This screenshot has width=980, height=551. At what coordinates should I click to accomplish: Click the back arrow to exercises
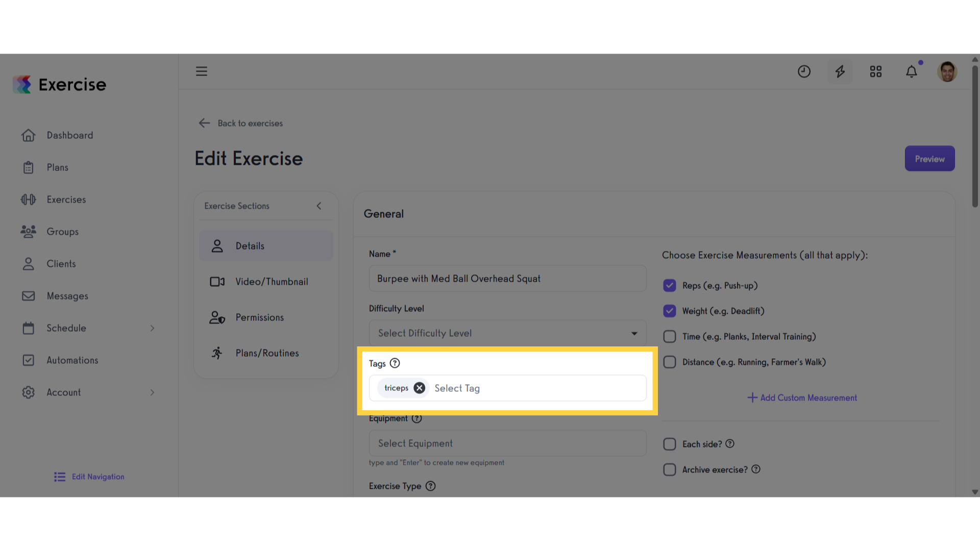204,123
